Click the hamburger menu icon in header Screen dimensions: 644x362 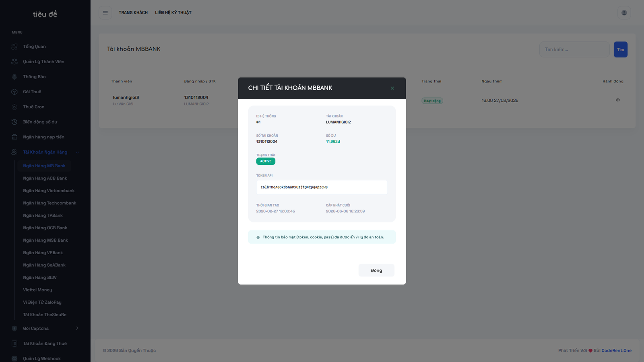tap(105, 13)
